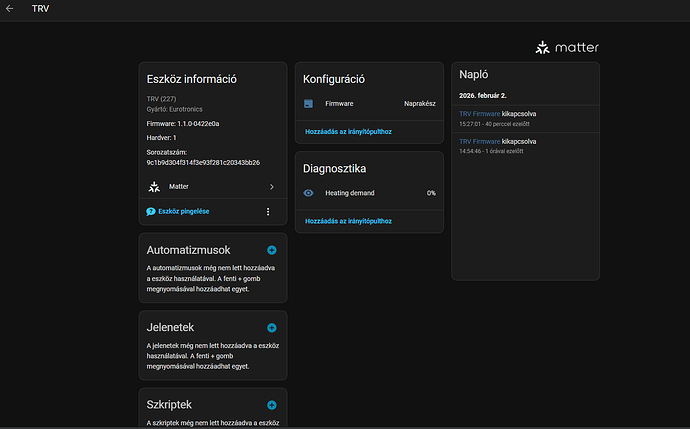Click the Napló card header

click(474, 74)
